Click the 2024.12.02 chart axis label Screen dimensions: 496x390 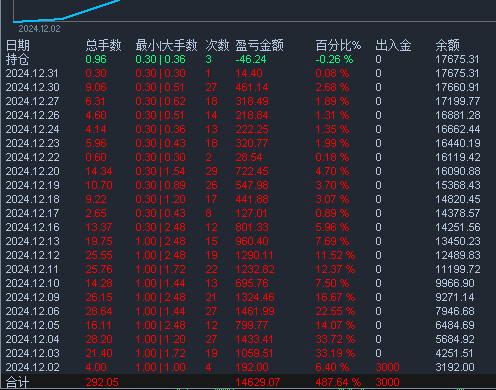pos(39,29)
